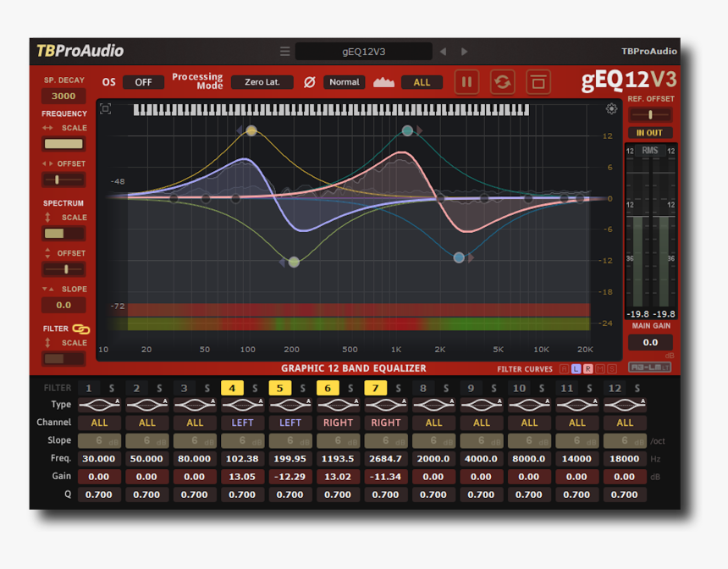Click the reset/refresh icon in the toolbar
The image size is (728, 569).
pyautogui.click(x=502, y=81)
